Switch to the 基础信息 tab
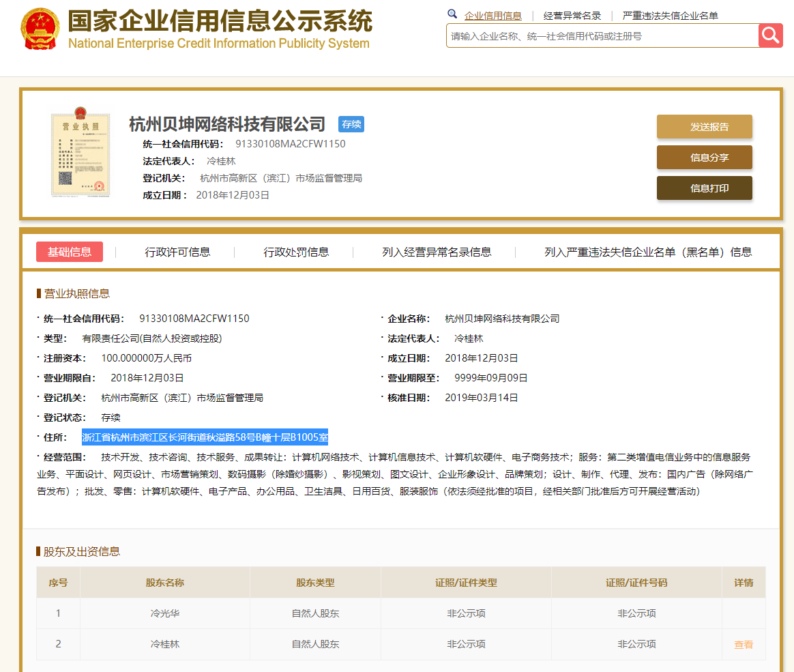The width and height of the screenshot is (794, 672). (x=70, y=252)
